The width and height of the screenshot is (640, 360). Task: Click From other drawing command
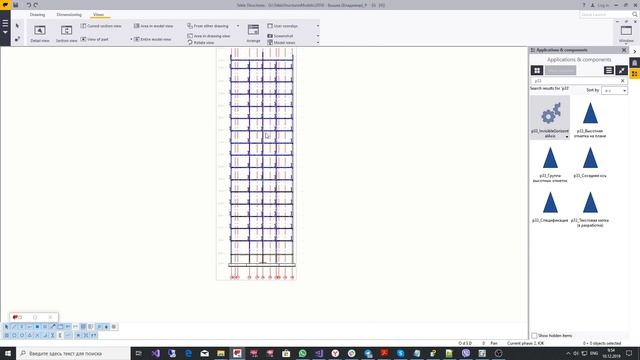coord(208,26)
